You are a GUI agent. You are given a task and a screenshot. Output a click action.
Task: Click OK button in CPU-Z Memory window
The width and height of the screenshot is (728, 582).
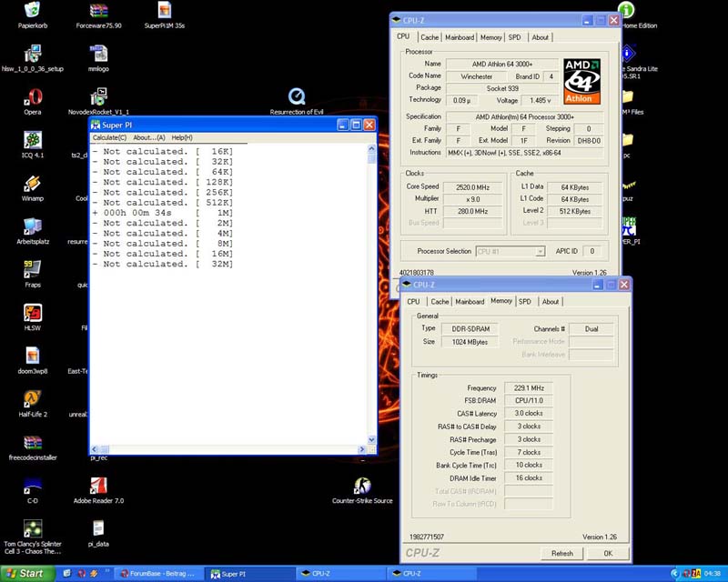[608, 553]
